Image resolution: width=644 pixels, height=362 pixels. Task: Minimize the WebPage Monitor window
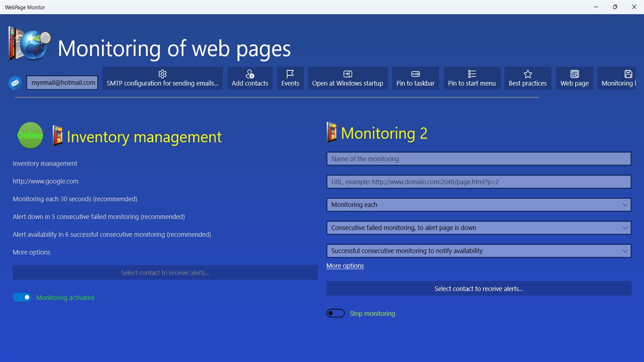[x=596, y=7]
